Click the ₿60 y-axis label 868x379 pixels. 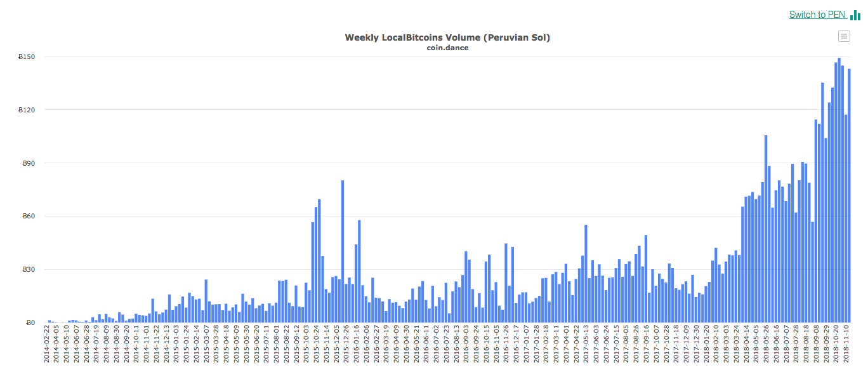tap(29, 216)
